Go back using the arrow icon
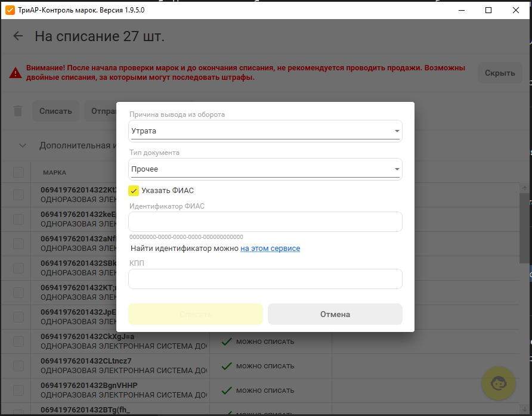 [x=18, y=36]
